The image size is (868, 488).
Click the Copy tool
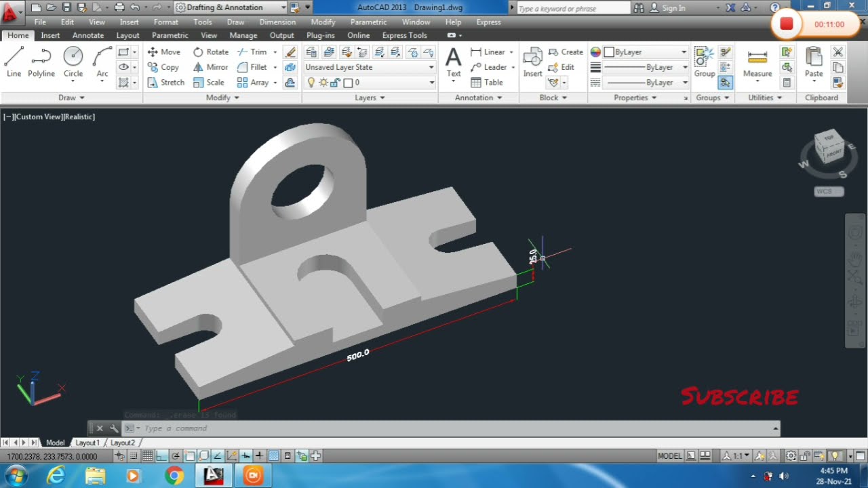[x=163, y=67]
